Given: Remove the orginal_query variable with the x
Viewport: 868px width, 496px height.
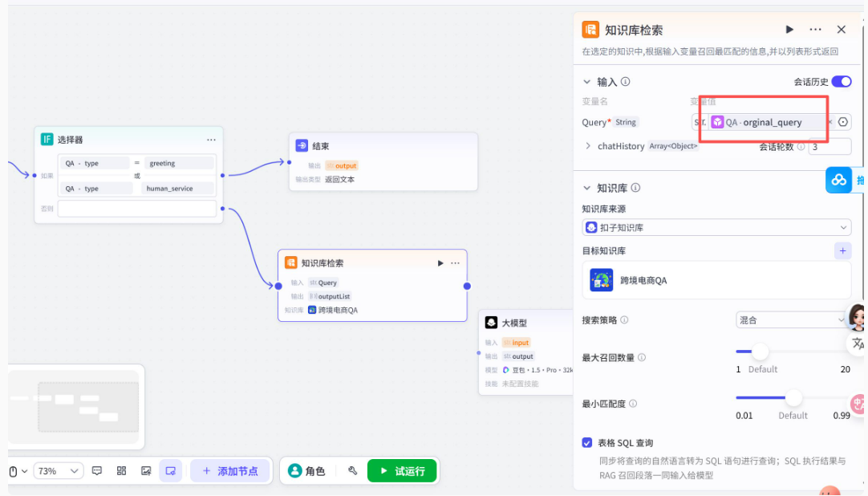Looking at the screenshot, I should click(x=829, y=122).
